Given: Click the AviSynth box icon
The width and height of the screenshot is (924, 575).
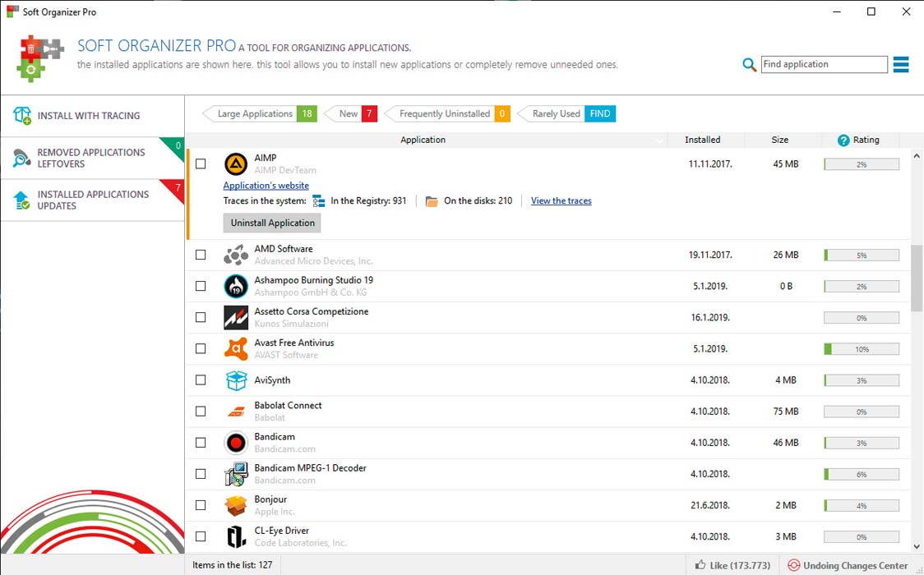Looking at the screenshot, I should click(x=236, y=380).
